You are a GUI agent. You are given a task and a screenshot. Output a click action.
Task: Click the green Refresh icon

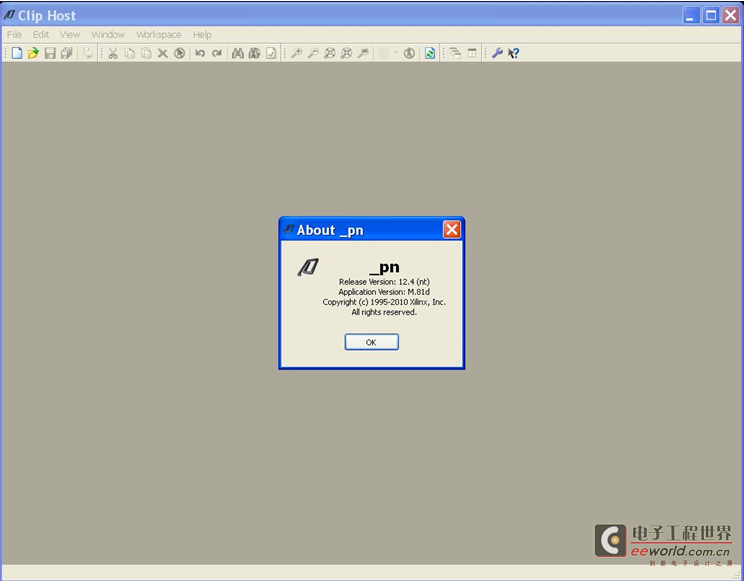(x=430, y=53)
